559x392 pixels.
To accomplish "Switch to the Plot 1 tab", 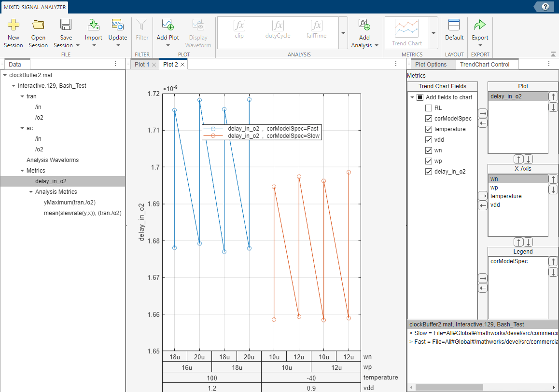I will click(141, 64).
